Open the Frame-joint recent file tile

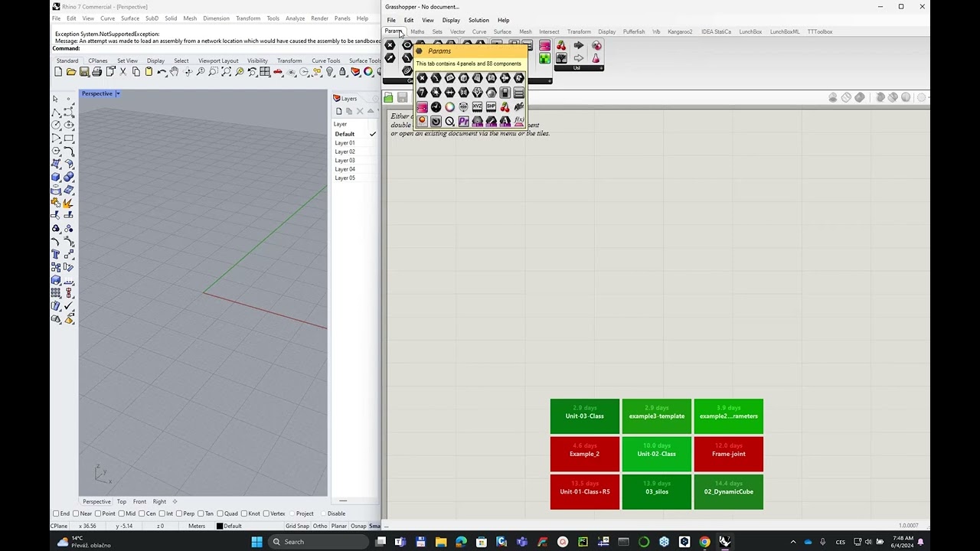point(729,454)
